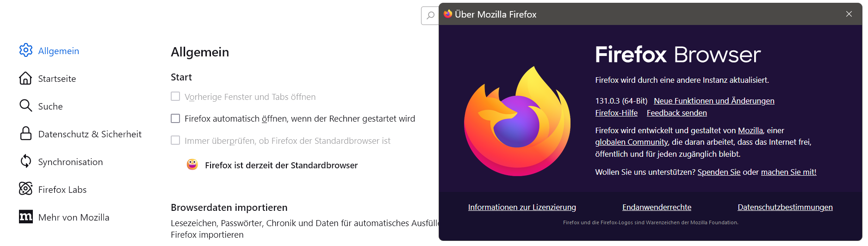Click the machen Sie mit! link
Screen dimensions: 868x246
click(x=789, y=172)
